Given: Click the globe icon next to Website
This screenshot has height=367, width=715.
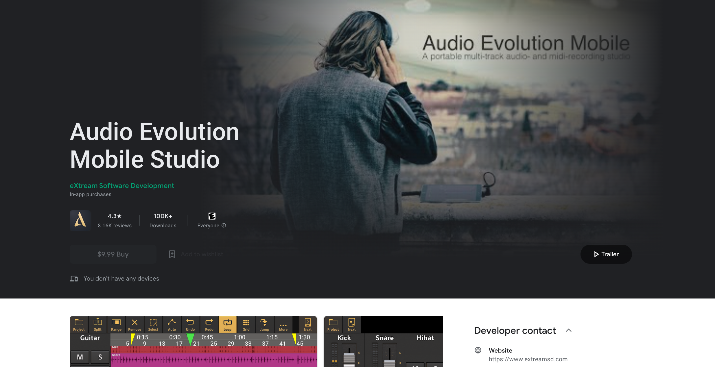Looking at the screenshot, I should (x=478, y=350).
